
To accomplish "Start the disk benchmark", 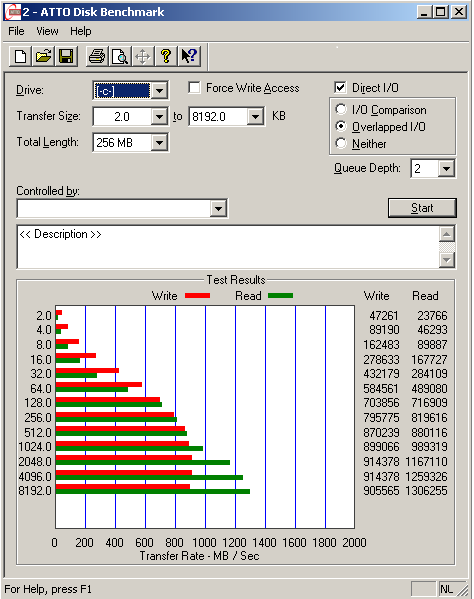I will coord(422,208).
